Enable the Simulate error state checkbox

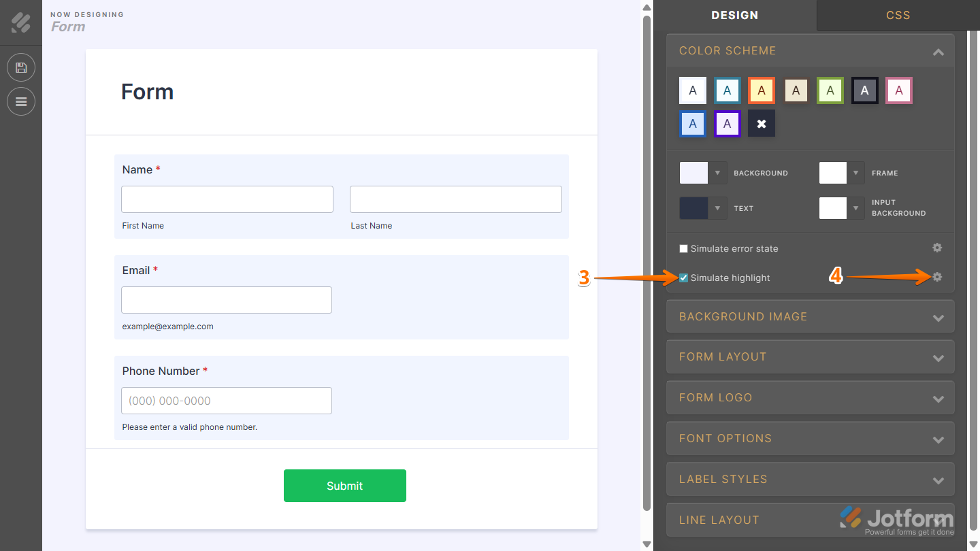683,248
